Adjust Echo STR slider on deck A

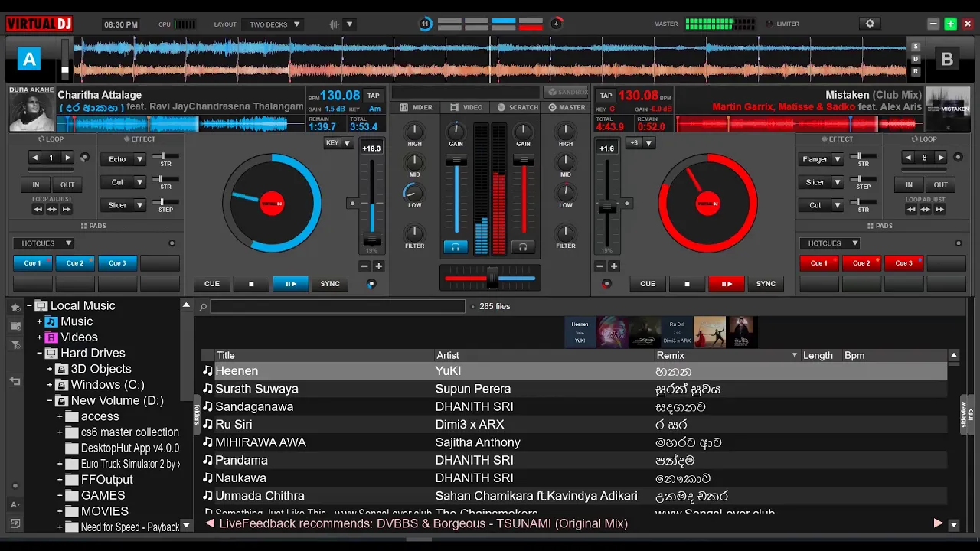165,156
